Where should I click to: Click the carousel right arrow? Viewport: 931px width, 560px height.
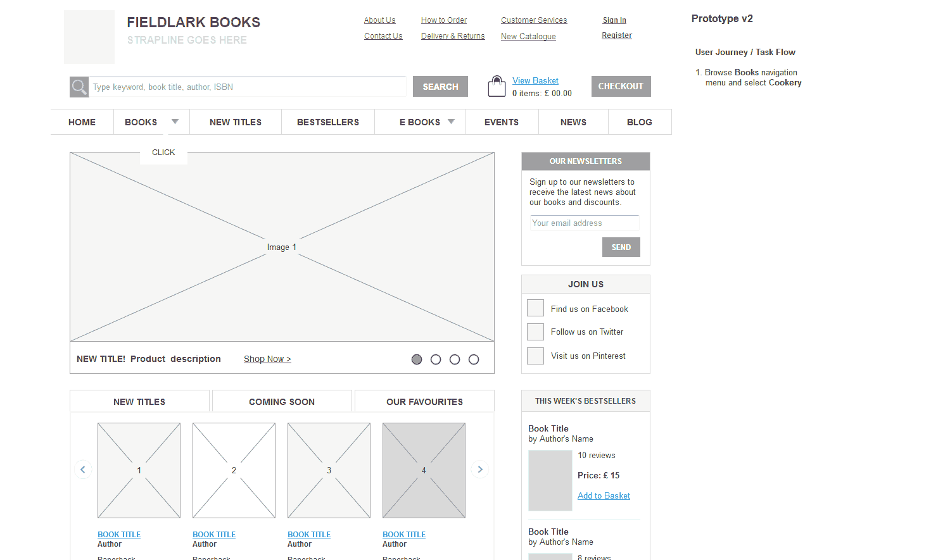point(479,469)
